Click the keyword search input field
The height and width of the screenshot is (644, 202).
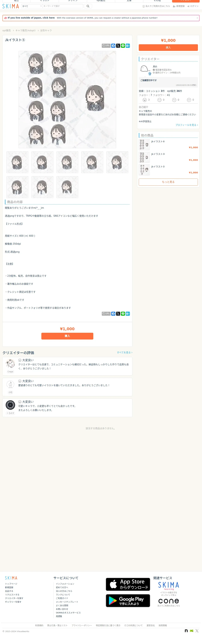coord(63,6)
